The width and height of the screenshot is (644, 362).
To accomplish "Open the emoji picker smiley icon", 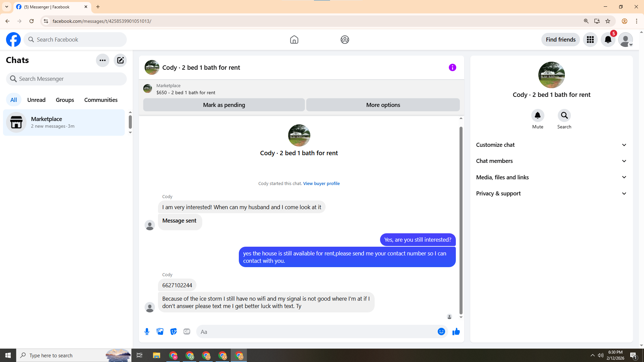I will [x=441, y=331].
